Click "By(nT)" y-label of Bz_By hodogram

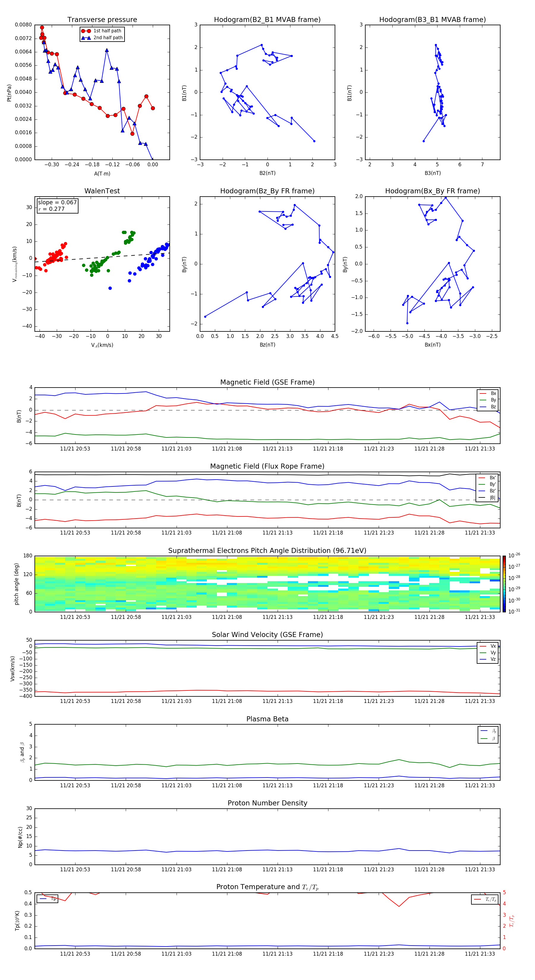184,264
